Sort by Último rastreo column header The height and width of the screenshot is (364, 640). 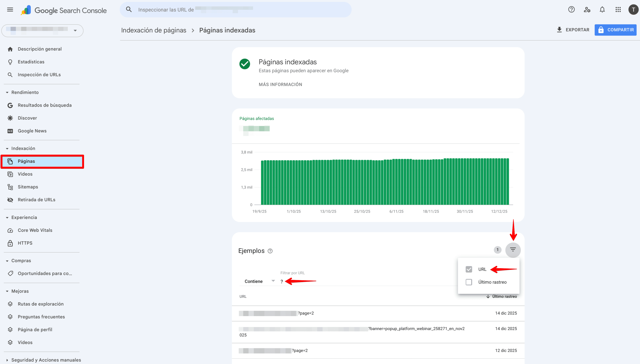click(x=504, y=297)
